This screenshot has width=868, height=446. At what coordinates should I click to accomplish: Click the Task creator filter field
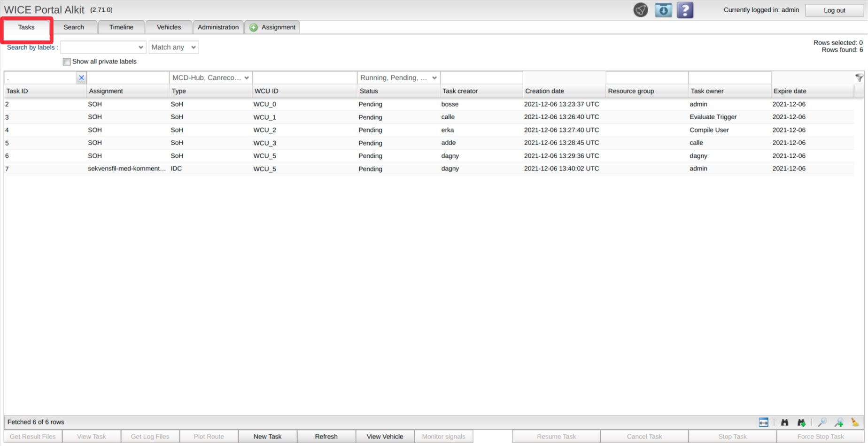[x=481, y=78]
